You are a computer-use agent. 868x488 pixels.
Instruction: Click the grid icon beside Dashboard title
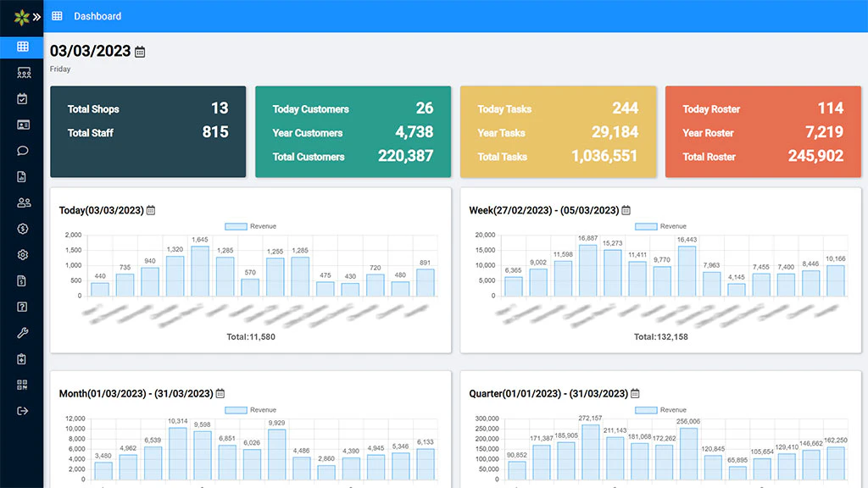point(57,15)
